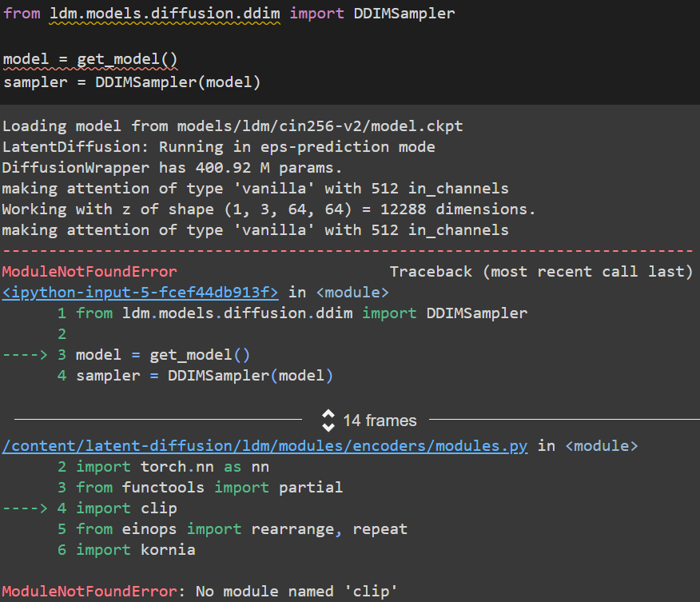Select the Loading model from checkpoint log line
This screenshot has width=700, height=602.
pos(232,126)
